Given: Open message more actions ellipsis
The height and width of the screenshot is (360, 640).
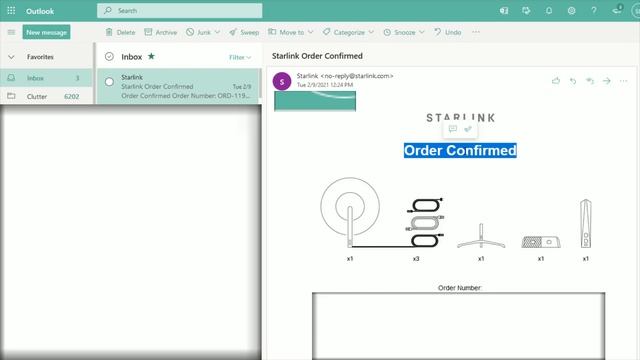Looking at the screenshot, I should [x=623, y=81].
